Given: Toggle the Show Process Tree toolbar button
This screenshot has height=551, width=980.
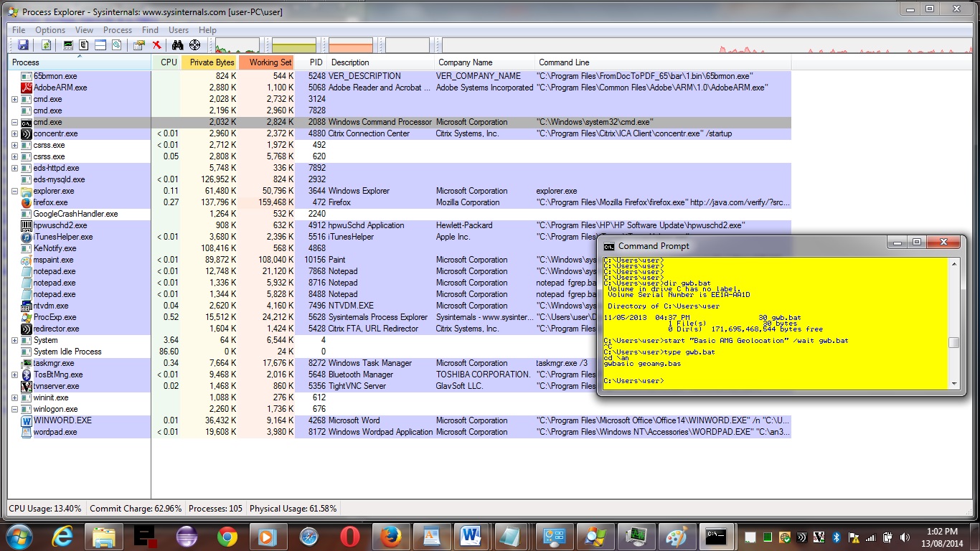Looking at the screenshot, I should pos(84,45).
